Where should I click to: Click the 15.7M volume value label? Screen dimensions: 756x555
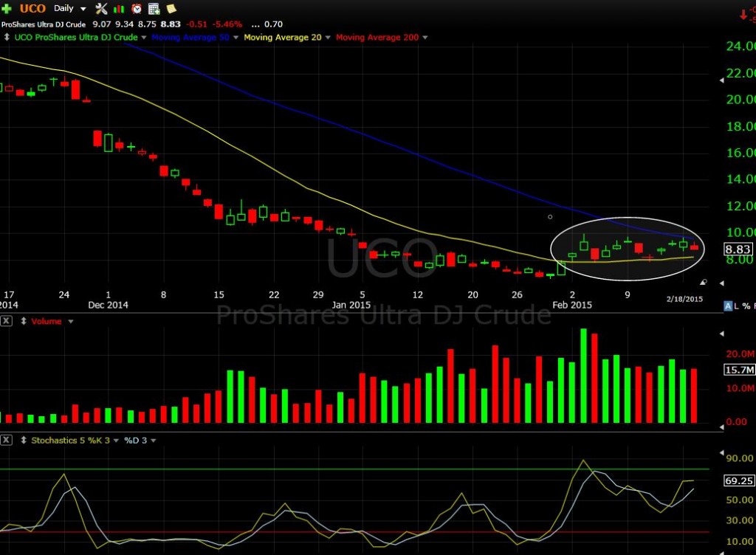739,370
